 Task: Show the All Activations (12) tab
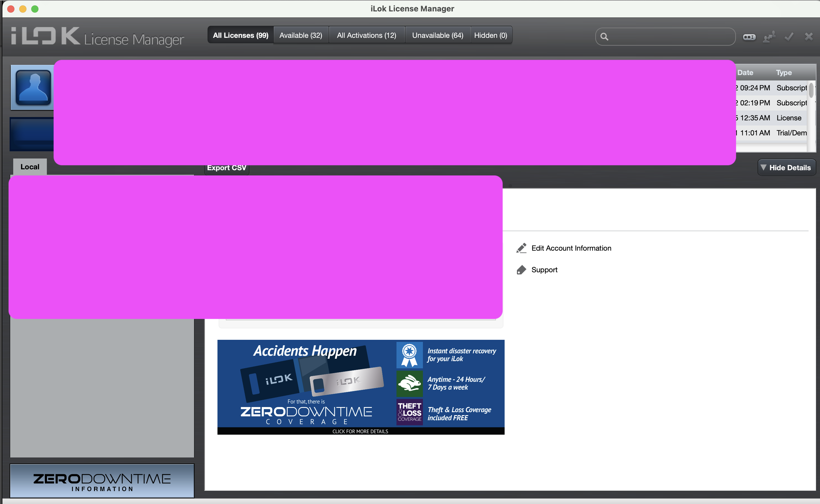click(366, 35)
